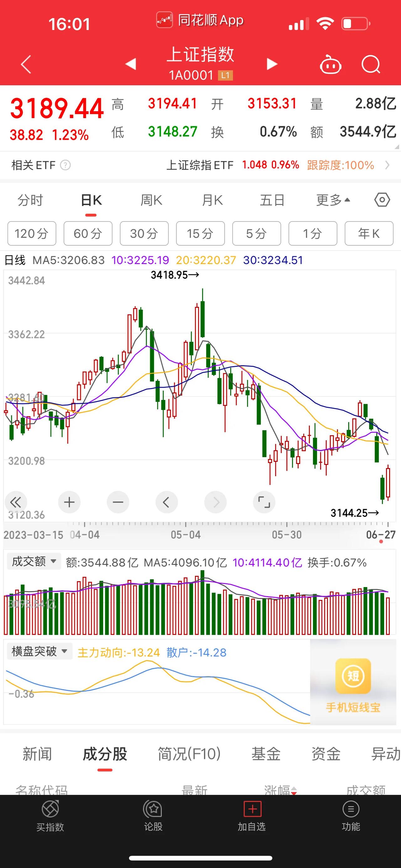Open the 横盘突破 indicator dropdown

(40, 651)
